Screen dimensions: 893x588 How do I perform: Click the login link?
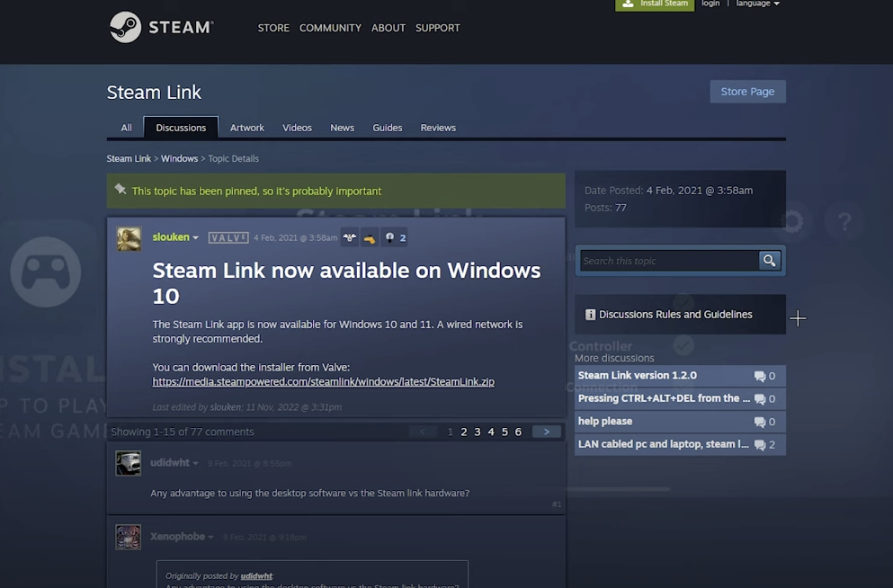coord(710,4)
